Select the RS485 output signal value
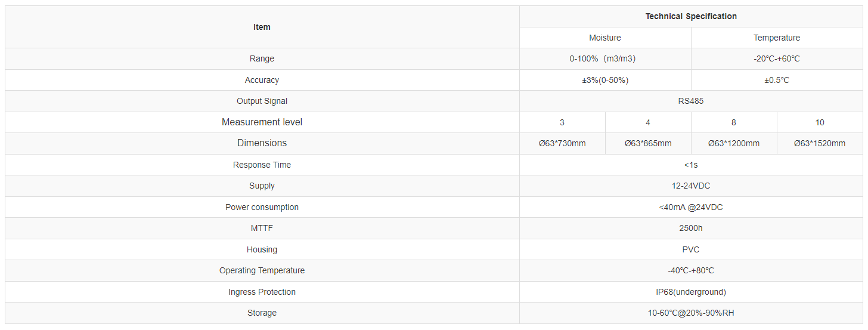The height and width of the screenshot is (330, 868). point(691,101)
